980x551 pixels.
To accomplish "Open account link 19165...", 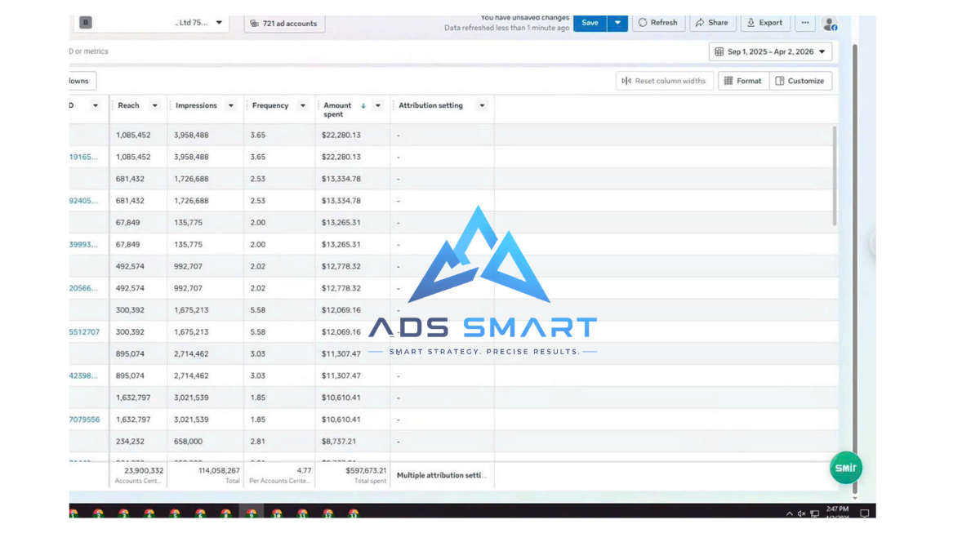I will 83,157.
